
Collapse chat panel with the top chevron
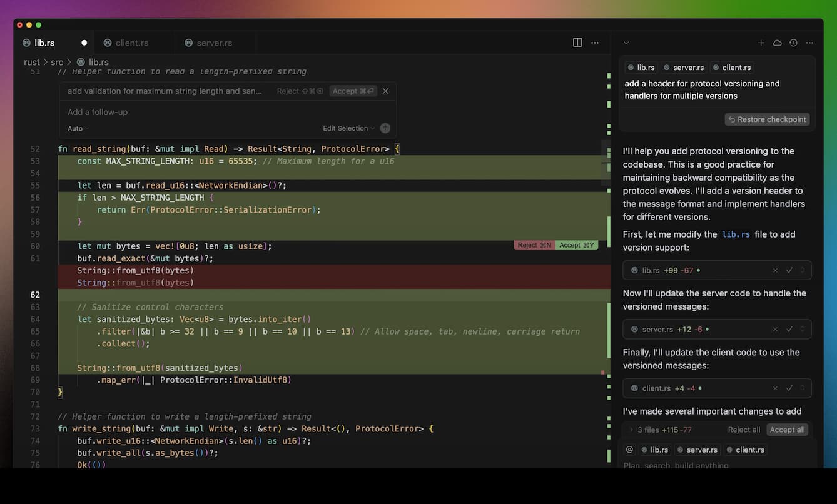(626, 43)
